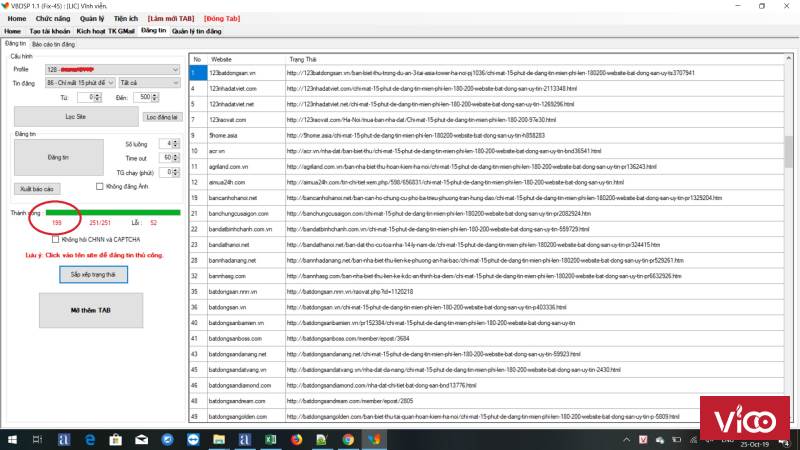The height and width of the screenshot is (450, 800).
Task: Select Home tab beside 'Tạo tài khoản'
Action: coord(12,31)
